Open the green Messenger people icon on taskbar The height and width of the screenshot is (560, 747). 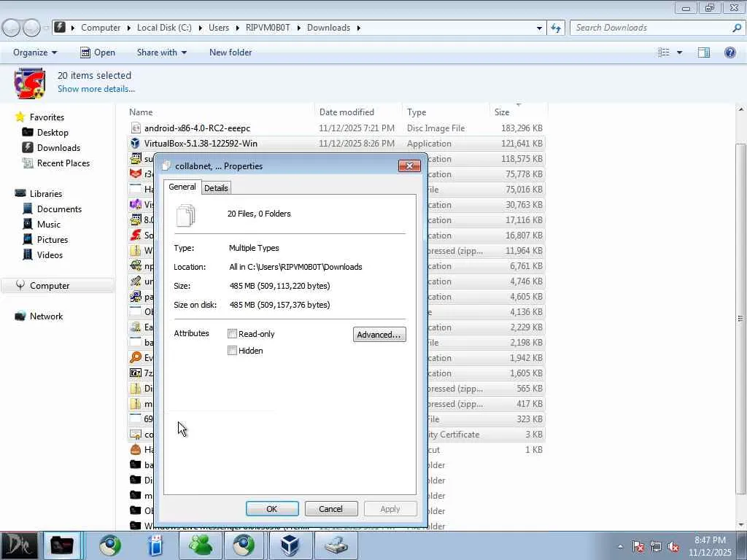point(200,545)
